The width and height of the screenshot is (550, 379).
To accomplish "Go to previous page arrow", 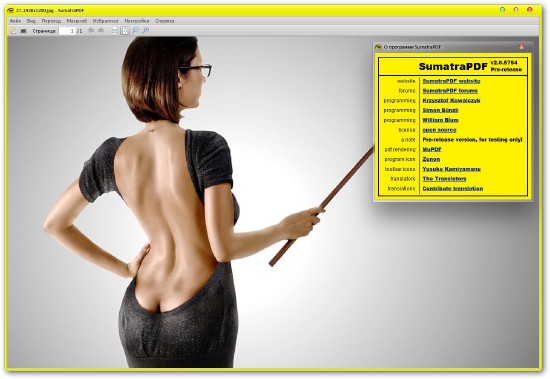I will coord(91,31).
